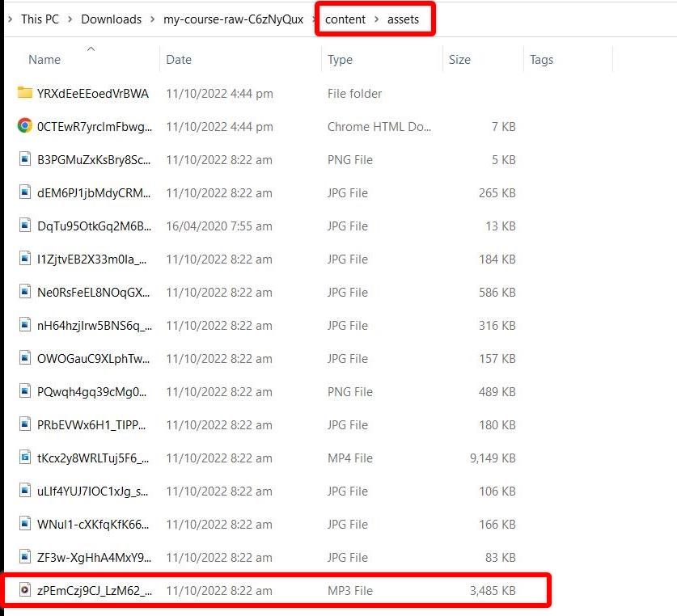Screen dimensions: 677x616
Task: Click the MP3 File type cell
Action: tap(349, 590)
